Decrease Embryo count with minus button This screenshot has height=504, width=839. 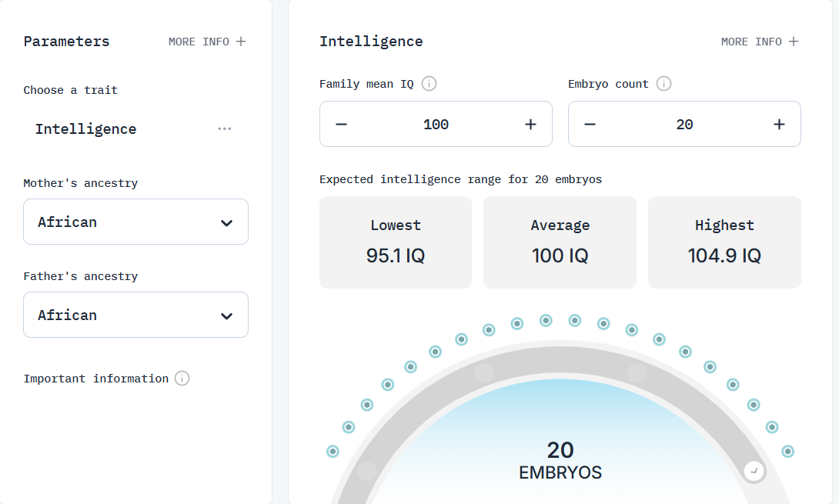[x=590, y=125]
